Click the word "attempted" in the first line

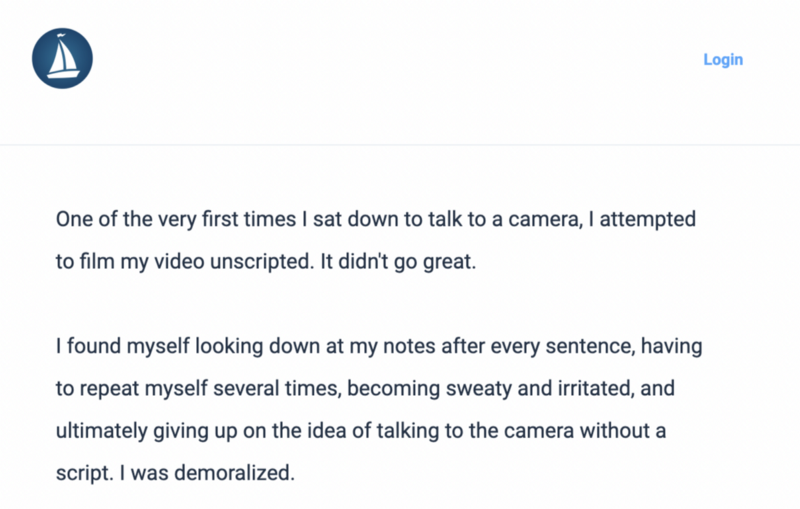pyautogui.click(x=647, y=219)
